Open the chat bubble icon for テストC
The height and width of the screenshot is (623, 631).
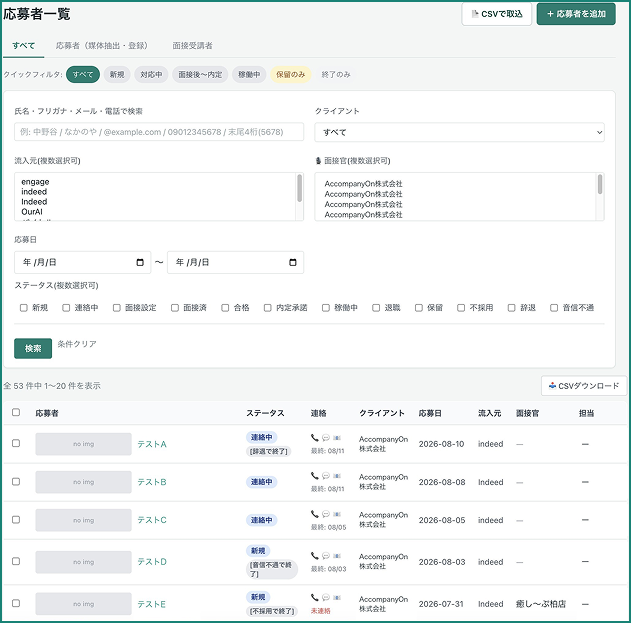(x=326, y=514)
